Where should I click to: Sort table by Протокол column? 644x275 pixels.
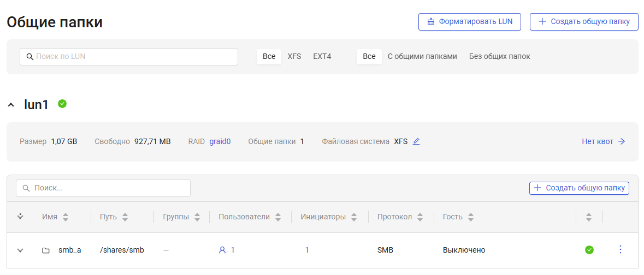420,217
